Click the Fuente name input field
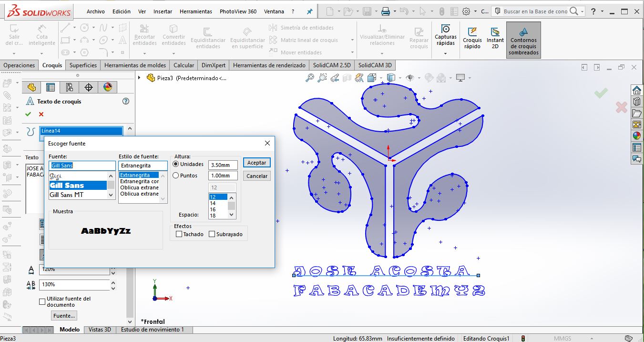Image resolution: width=644 pixels, height=342 pixels. click(x=82, y=166)
